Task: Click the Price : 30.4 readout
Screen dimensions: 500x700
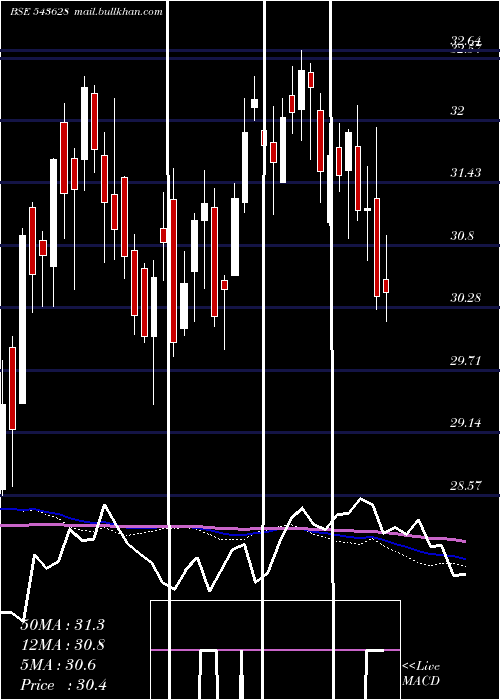Action: tap(63, 685)
